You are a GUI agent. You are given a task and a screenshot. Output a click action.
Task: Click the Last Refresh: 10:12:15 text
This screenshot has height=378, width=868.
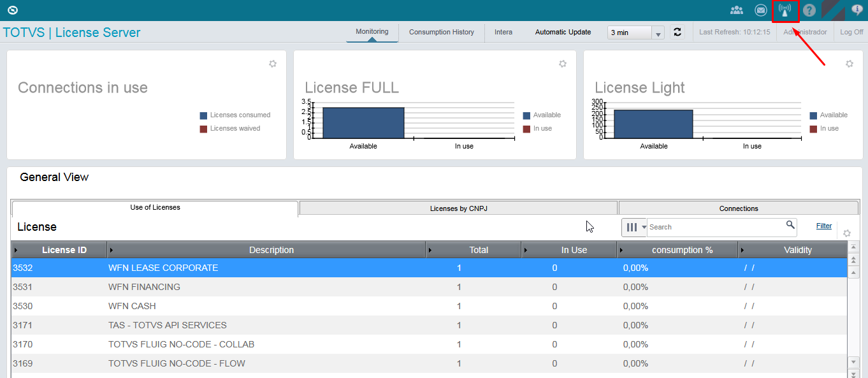735,32
